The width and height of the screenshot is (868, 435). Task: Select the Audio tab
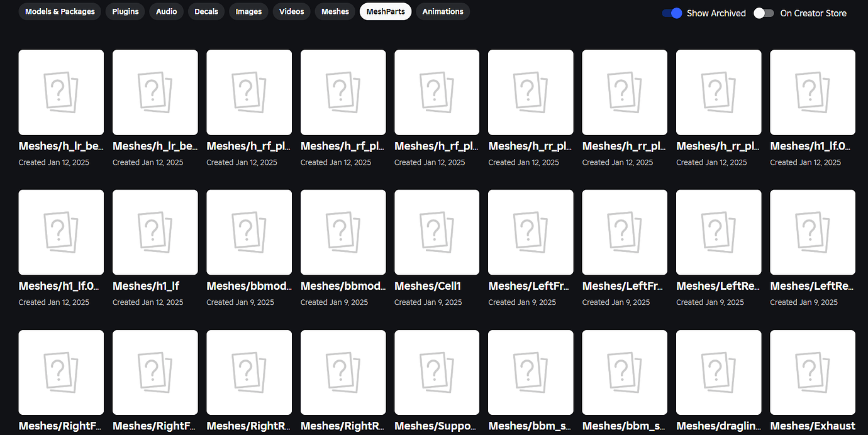coord(166,11)
